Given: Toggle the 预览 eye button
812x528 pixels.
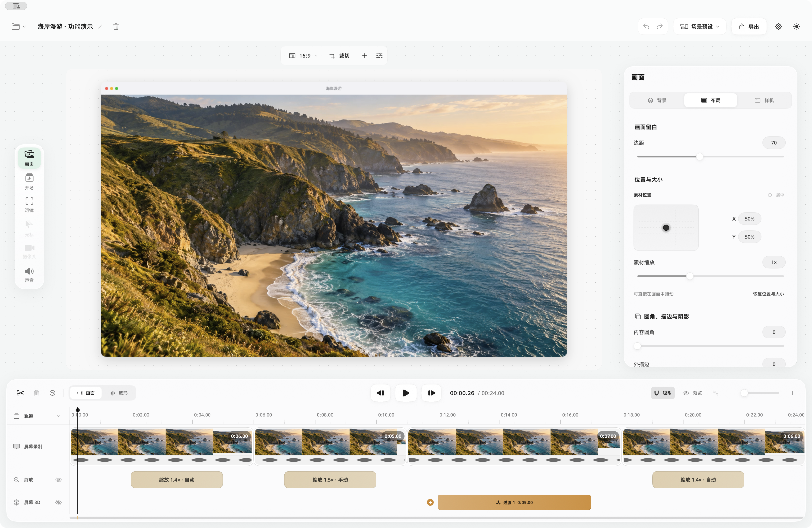Looking at the screenshot, I should [x=692, y=393].
